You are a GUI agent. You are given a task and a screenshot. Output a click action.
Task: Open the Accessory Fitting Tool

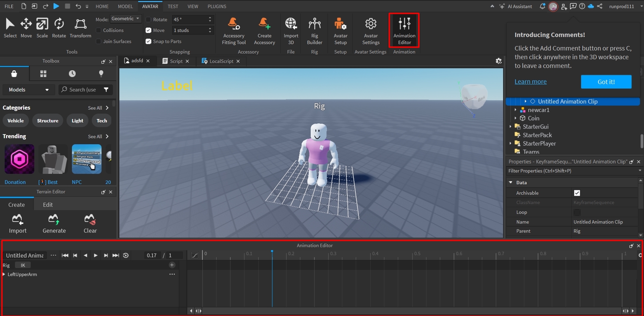[x=234, y=31]
